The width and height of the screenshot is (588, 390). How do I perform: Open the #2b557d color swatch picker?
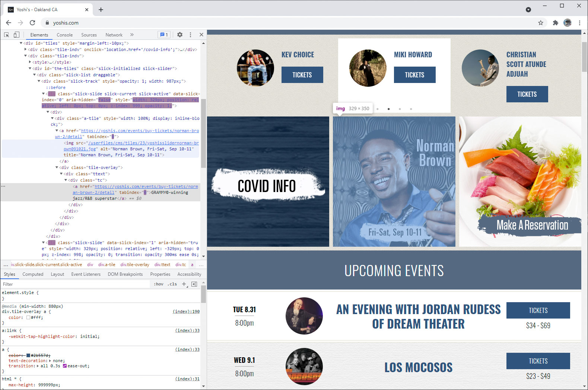[x=28, y=355]
